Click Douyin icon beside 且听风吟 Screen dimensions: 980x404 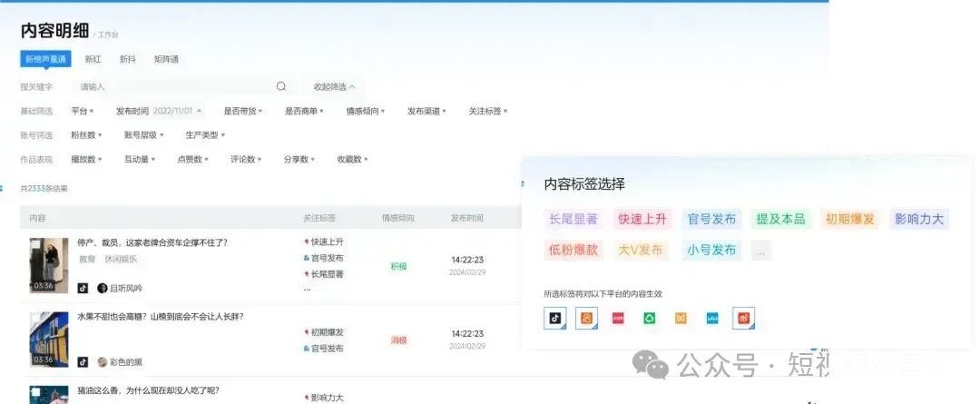tap(83, 289)
